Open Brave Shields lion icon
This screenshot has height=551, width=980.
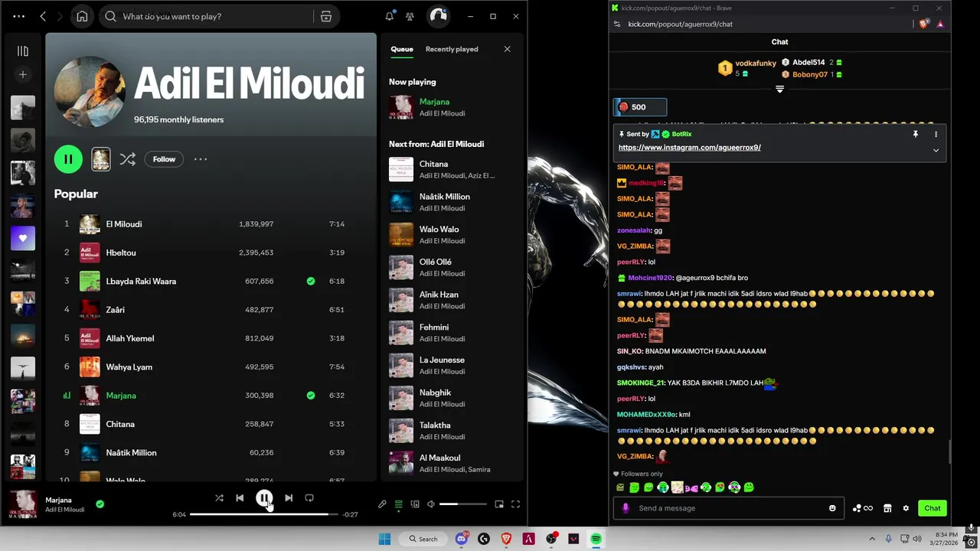[x=924, y=24]
